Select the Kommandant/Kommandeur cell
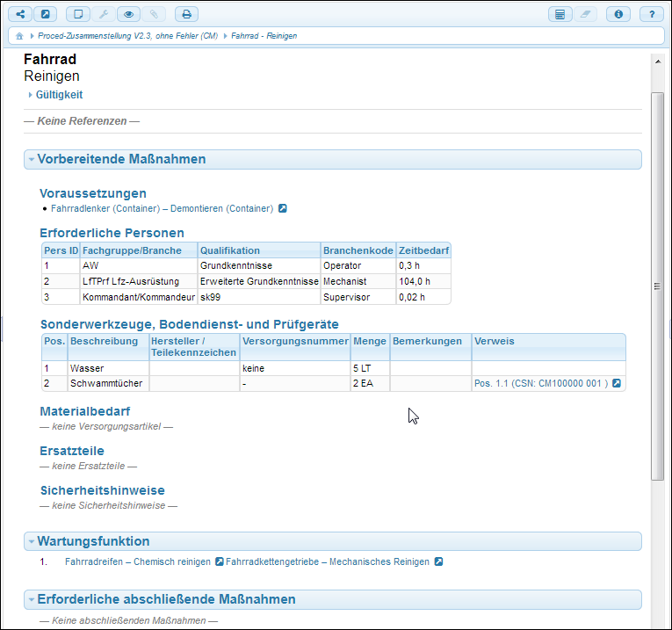This screenshot has width=672, height=630. (x=139, y=298)
